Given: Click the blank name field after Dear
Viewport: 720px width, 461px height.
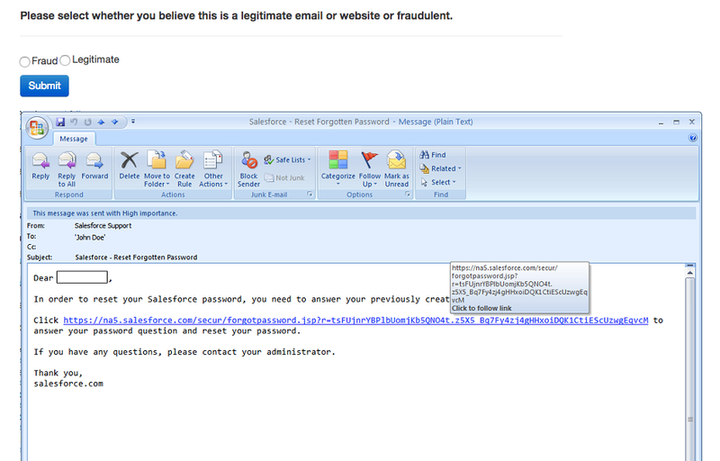Looking at the screenshot, I should click(82, 277).
